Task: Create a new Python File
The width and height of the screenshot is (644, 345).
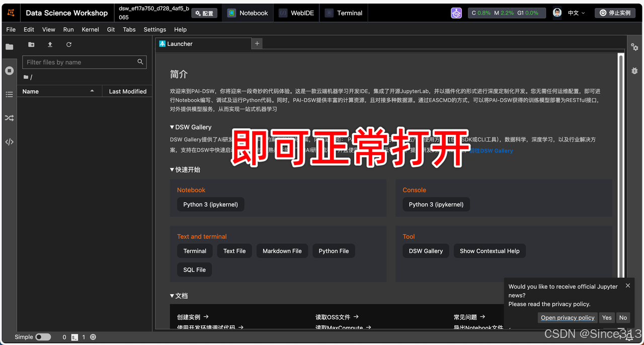Action: pos(334,251)
